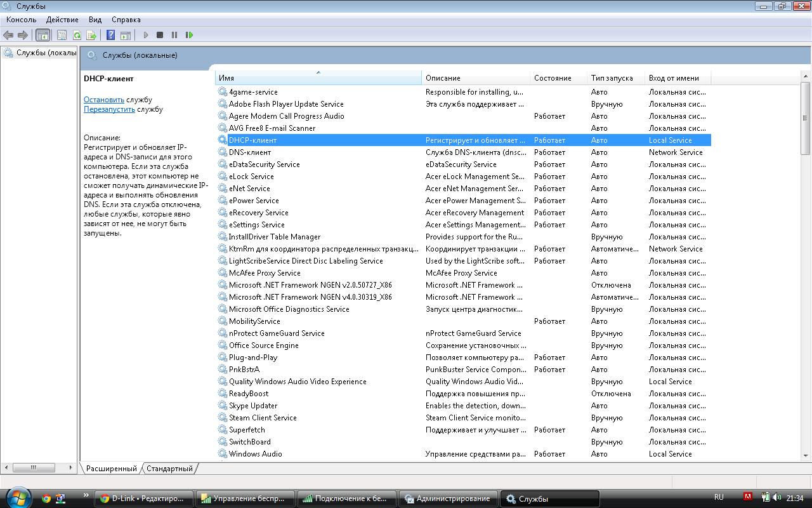Expand hidden Quick Launch items chevron
Screen dimensions: 812x508
[x=86, y=495]
